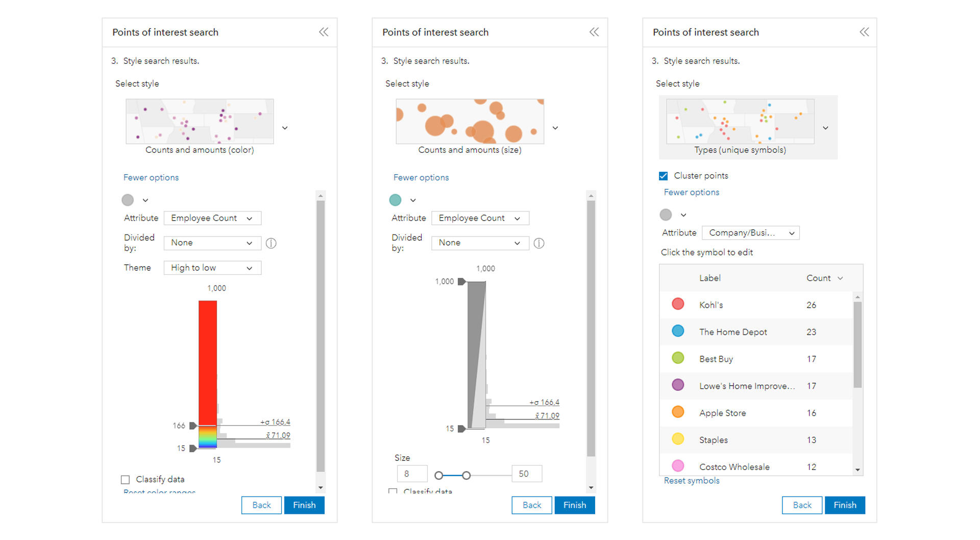
Task: Expand the Counts and amounts (size) style selector
Action: click(x=555, y=128)
